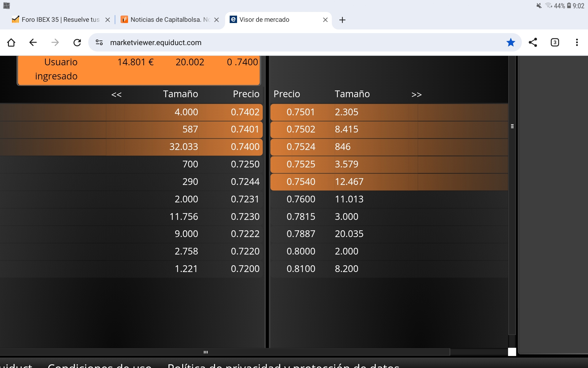Close the Visor de mercado tab
The height and width of the screenshot is (368, 588).
[x=325, y=20]
